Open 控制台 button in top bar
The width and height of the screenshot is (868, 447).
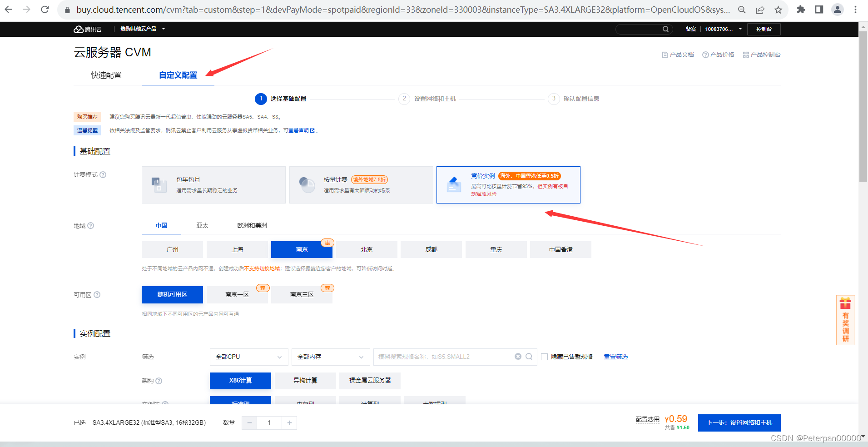(764, 29)
